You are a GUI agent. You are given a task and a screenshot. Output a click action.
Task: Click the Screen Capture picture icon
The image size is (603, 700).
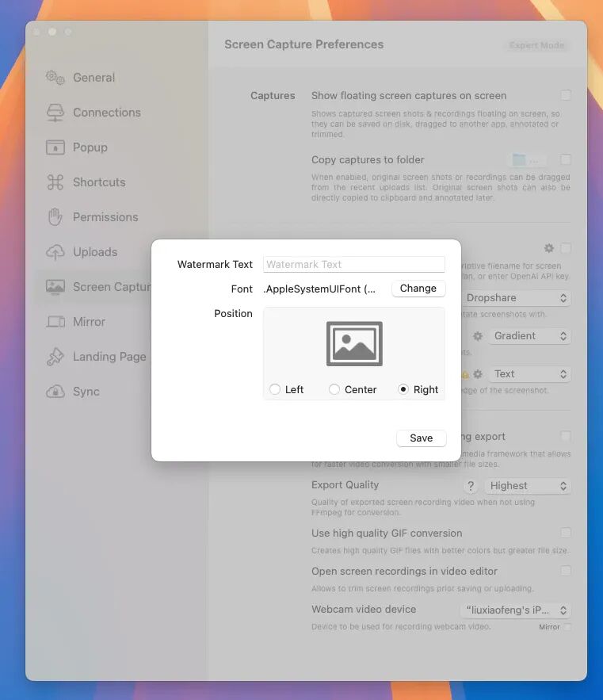55,287
